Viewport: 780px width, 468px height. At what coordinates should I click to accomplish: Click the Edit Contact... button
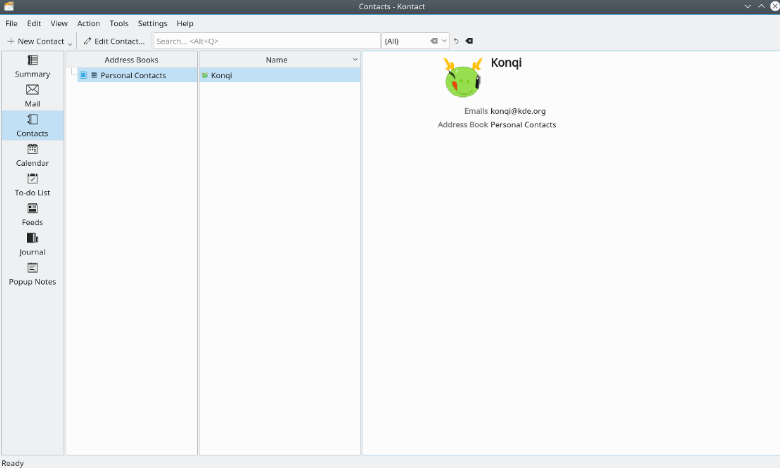114,41
